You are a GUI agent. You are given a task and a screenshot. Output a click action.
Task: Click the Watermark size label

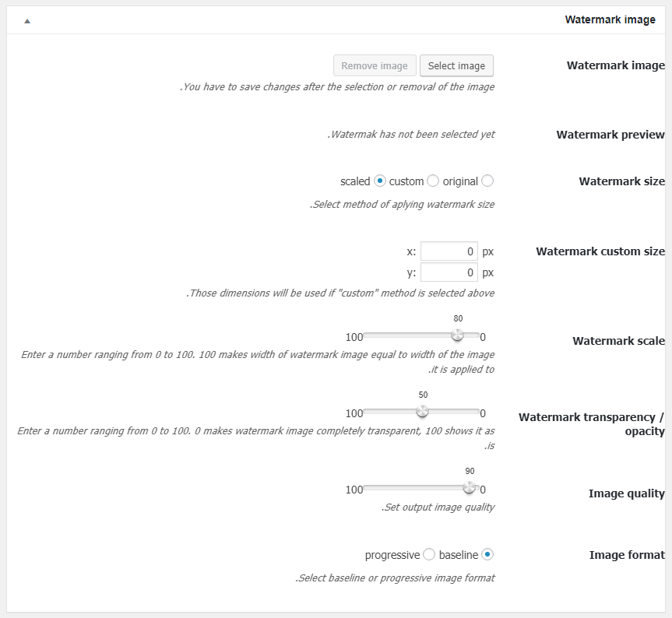pos(622,181)
